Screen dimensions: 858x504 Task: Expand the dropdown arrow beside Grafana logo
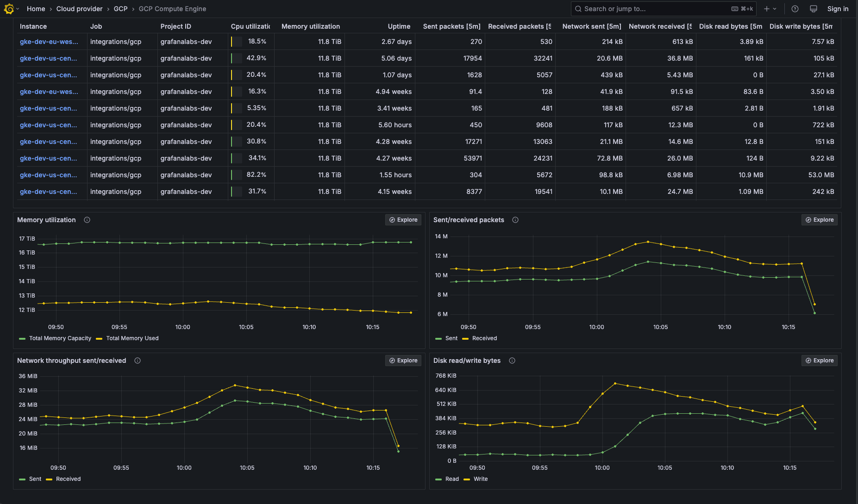click(18, 9)
